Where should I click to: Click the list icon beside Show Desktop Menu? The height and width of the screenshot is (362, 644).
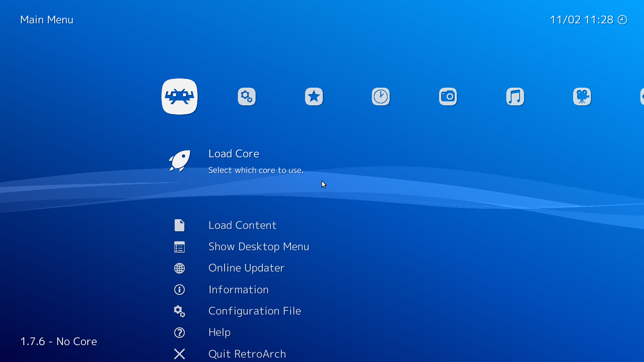(180, 247)
